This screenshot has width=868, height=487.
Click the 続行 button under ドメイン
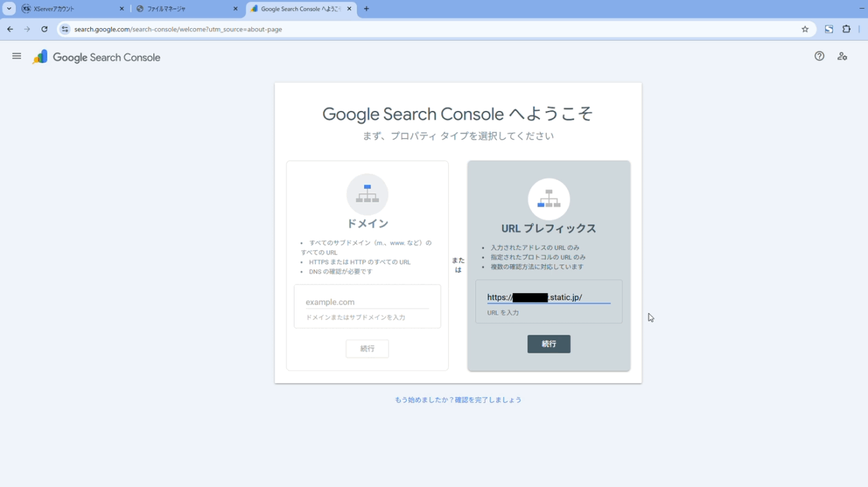(x=367, y=349)
